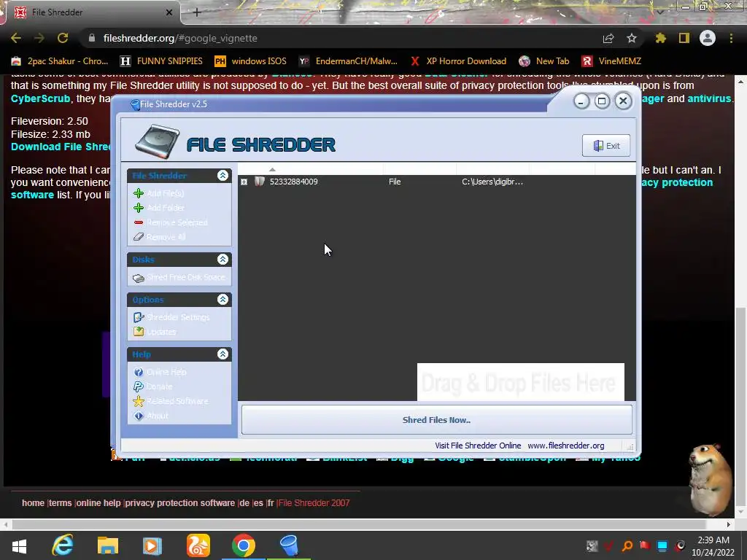Viewport: 747px width, 560px height.
Task: Click the About info icon
Action: pos(139,416)
